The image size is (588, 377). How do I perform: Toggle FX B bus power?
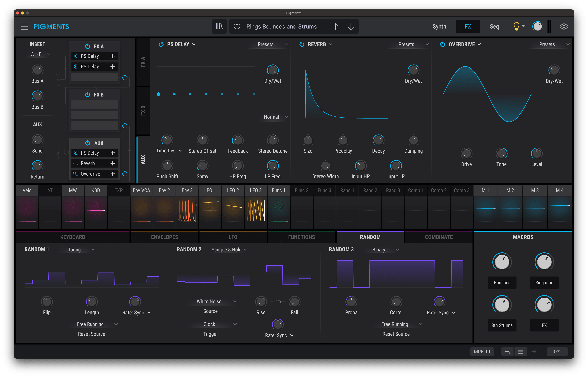(x=87, y=94)
